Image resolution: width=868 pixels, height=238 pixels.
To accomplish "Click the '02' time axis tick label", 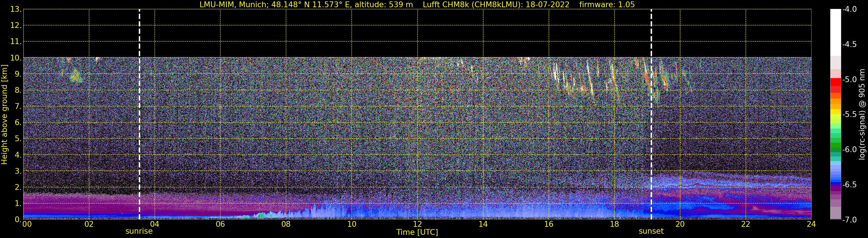I will pyautogui.click(x=89, y=224).
